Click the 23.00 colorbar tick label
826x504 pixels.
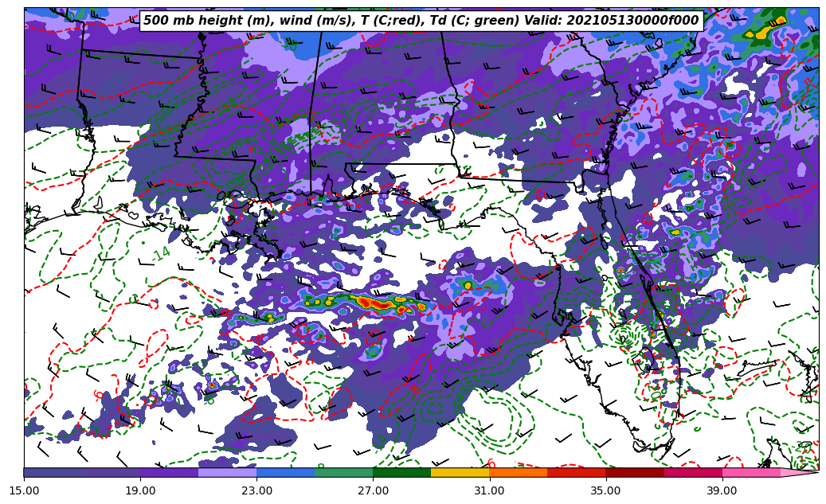pos(256,490)
